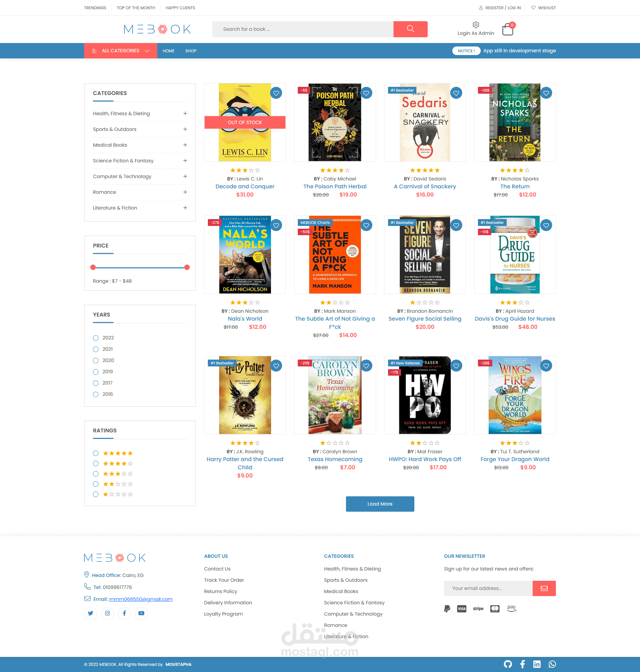Open the footer YouTube circle icon
The image size is (640, 672).
click(x=141, y=613)
